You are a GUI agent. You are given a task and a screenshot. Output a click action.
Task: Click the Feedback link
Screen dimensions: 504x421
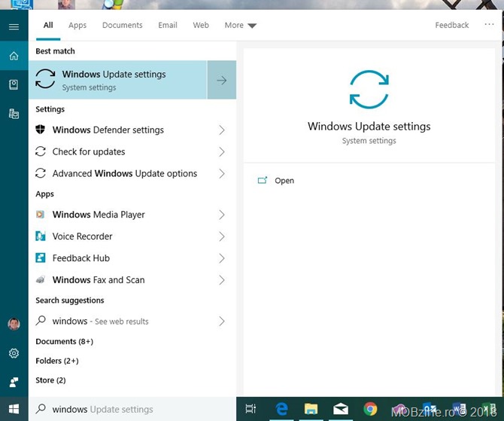coord(452,25)
